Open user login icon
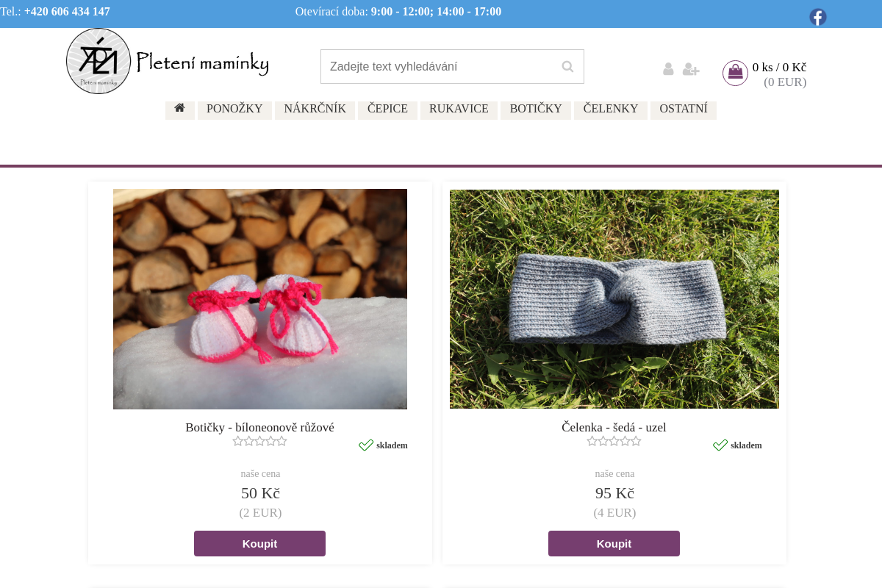882x588 pixels. coord(668,69)
